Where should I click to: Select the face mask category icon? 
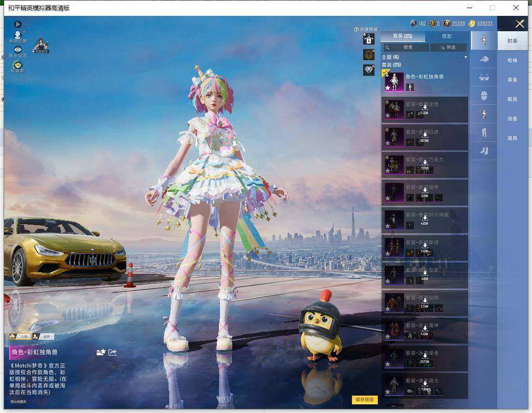(484, 96)
